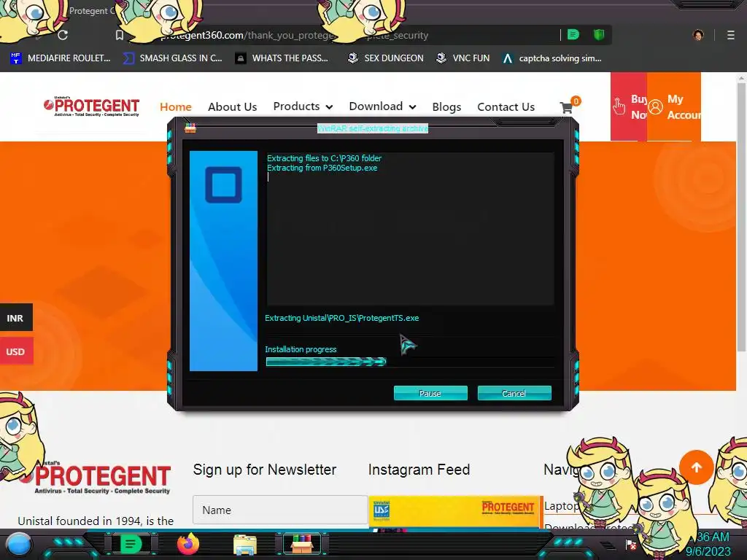Image resolution: width=747 pixels, height=560 pixels.
Task: Click the 'Sign up for Newsletter' heading
Action: tap(264, 470)
